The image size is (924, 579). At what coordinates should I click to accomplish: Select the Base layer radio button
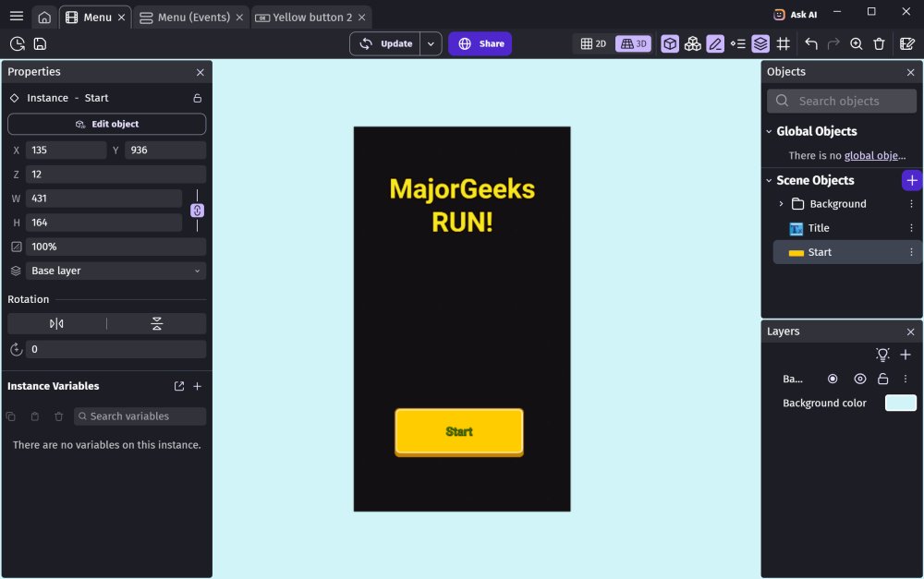coord(833,379)
